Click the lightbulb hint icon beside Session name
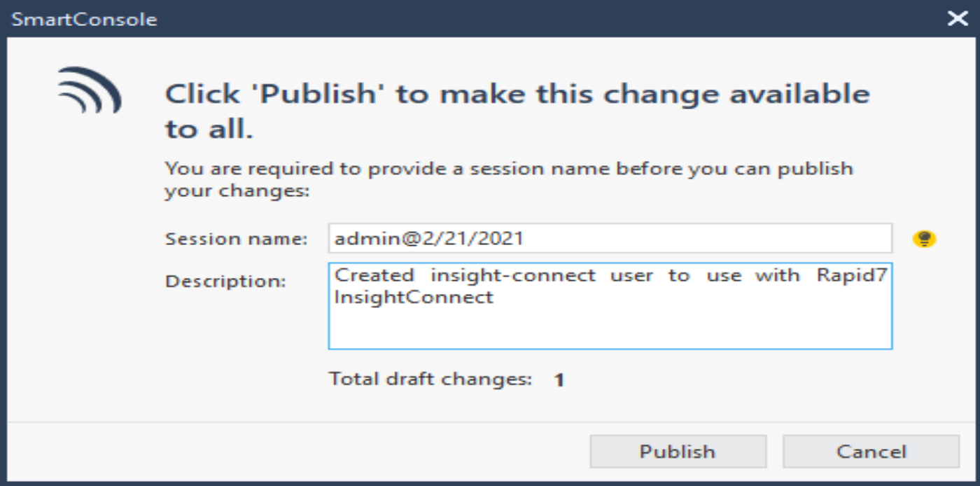The image size is (980, 486). [x=925, y=239]
